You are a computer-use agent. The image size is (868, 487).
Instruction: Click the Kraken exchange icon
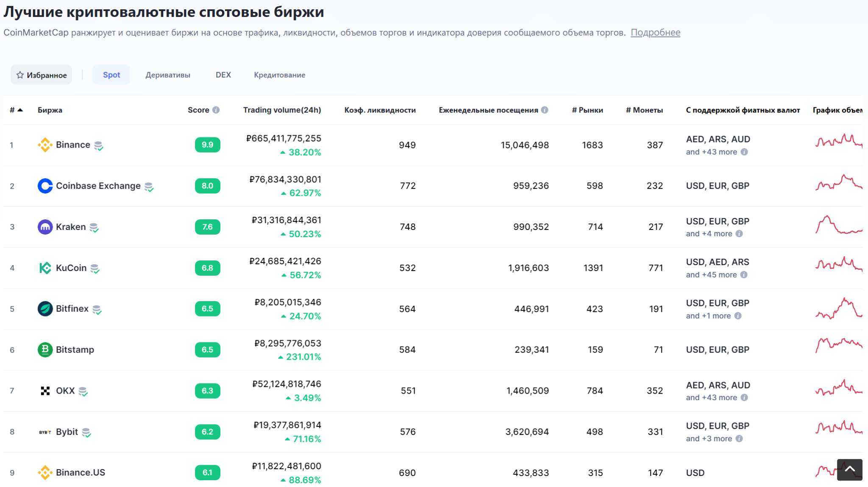46,227
